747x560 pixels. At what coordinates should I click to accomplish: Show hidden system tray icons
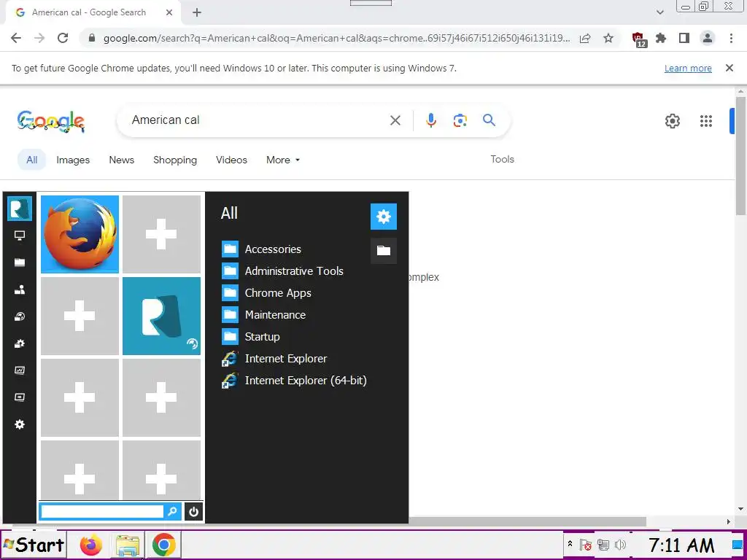(x=569, y=544)
